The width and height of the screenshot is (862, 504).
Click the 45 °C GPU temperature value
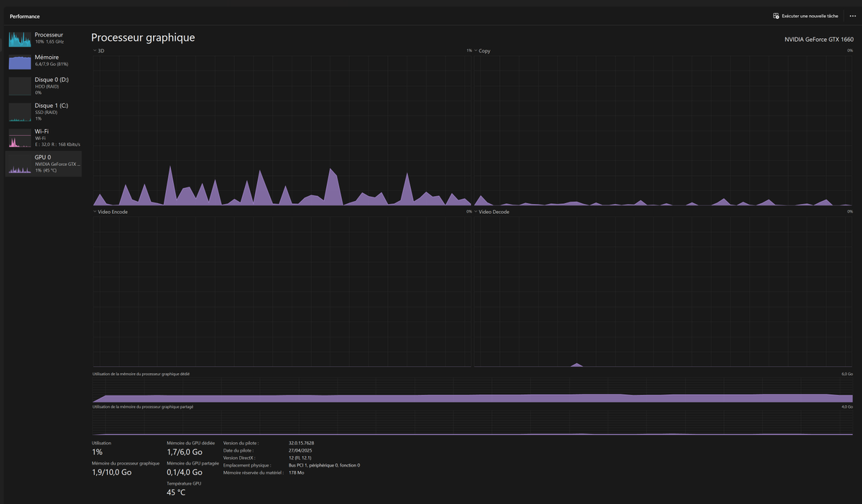pyautogui.click(x=176, y=493)
